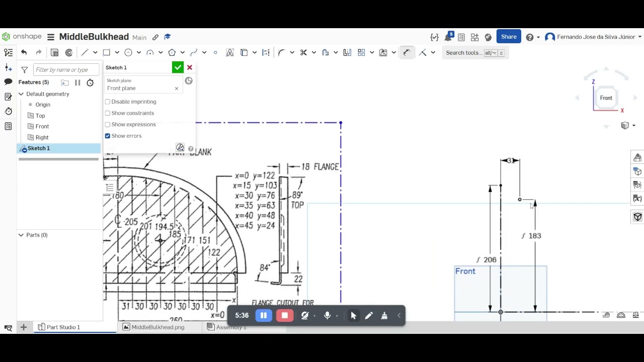Stop the screen recording
Image resolution: width=644 pixels, height=362 pixels.
[x=285, y=315]
